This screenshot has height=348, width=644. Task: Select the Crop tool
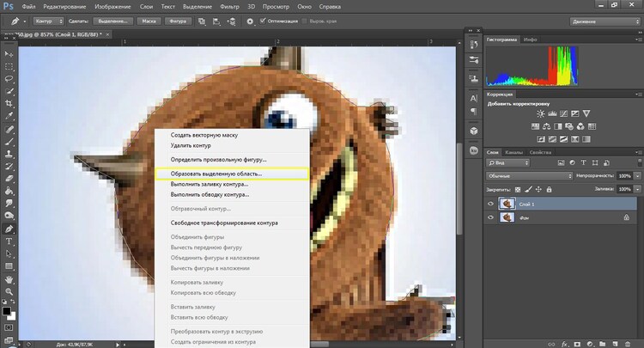coord(9,103)
